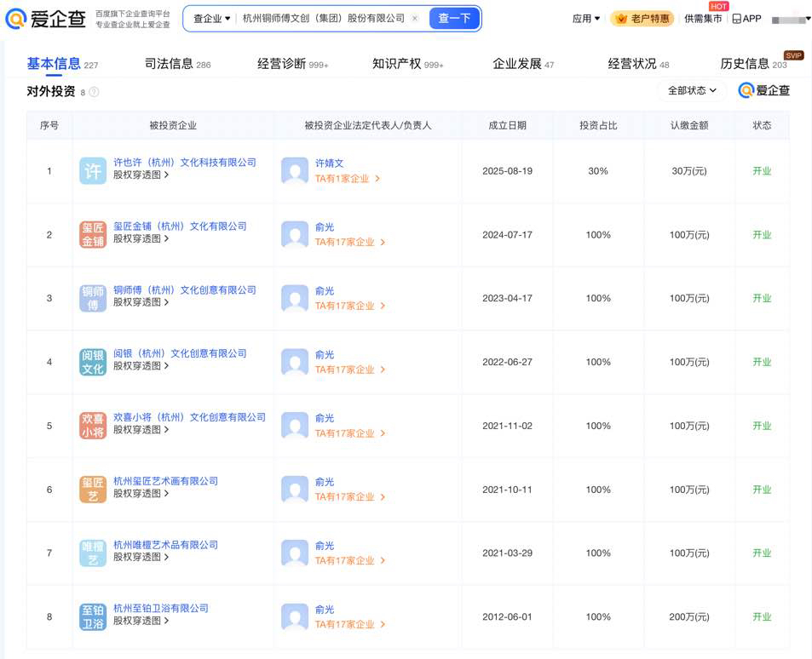This screenshot has height=659, width=812.
Task: Click the 许也许 company logo icon
Action: click(x=93, y=171)
